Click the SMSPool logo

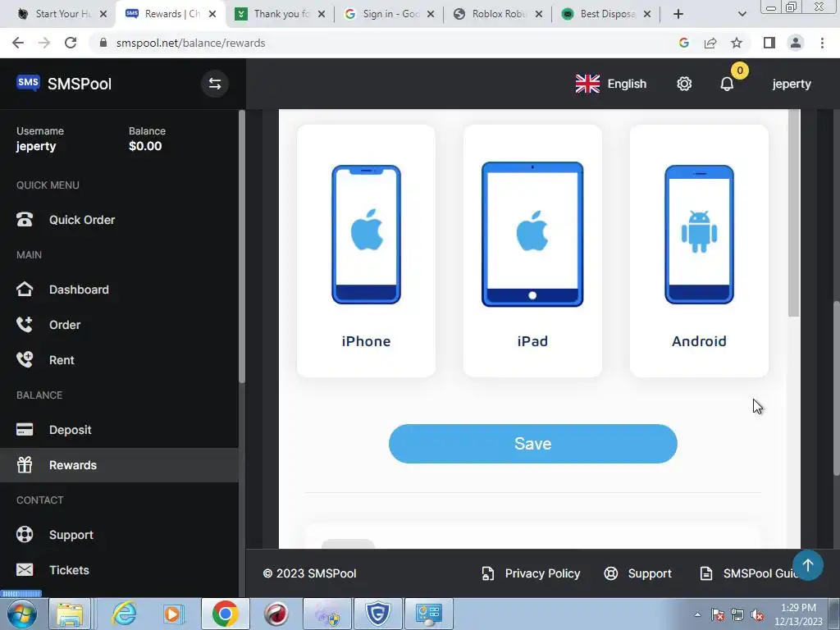[64, 84]
